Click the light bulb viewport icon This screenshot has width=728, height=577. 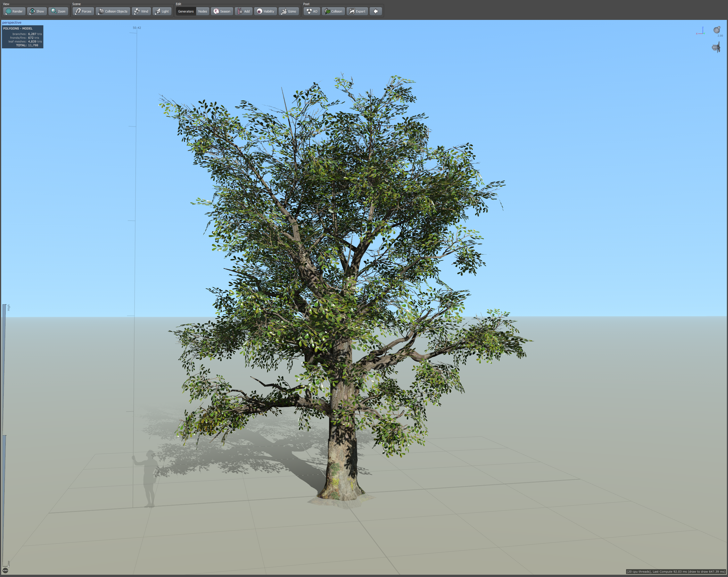coord(717,30)
